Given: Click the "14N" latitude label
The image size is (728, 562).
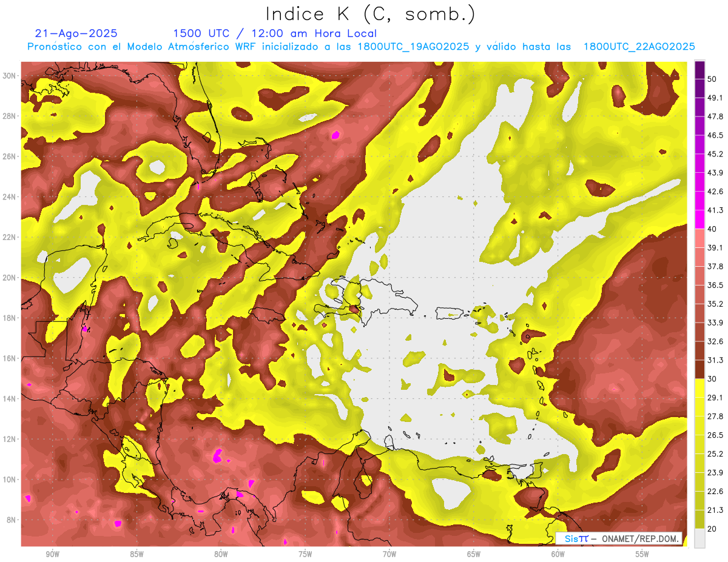Looking at the screenshot, I should [9, 399].
